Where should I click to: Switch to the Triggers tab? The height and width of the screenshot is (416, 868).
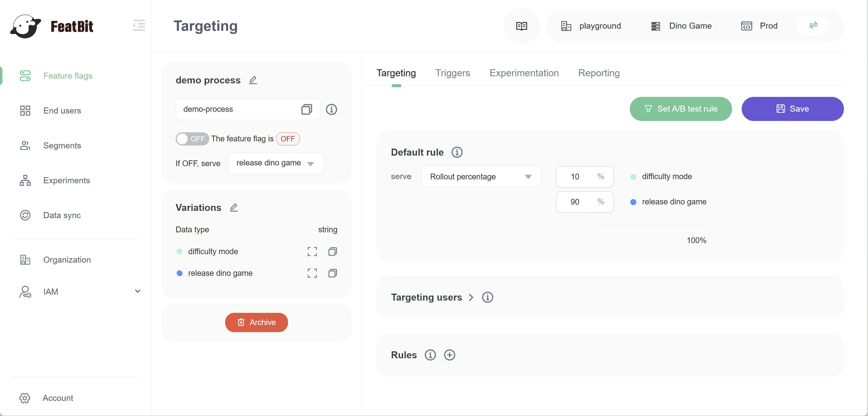[452, 73]
